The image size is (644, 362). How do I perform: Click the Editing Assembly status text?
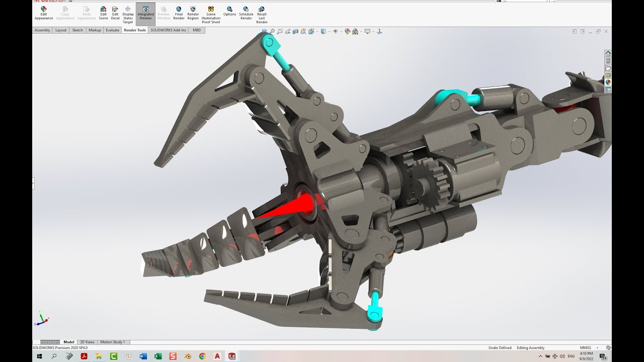tap(531, 347)
